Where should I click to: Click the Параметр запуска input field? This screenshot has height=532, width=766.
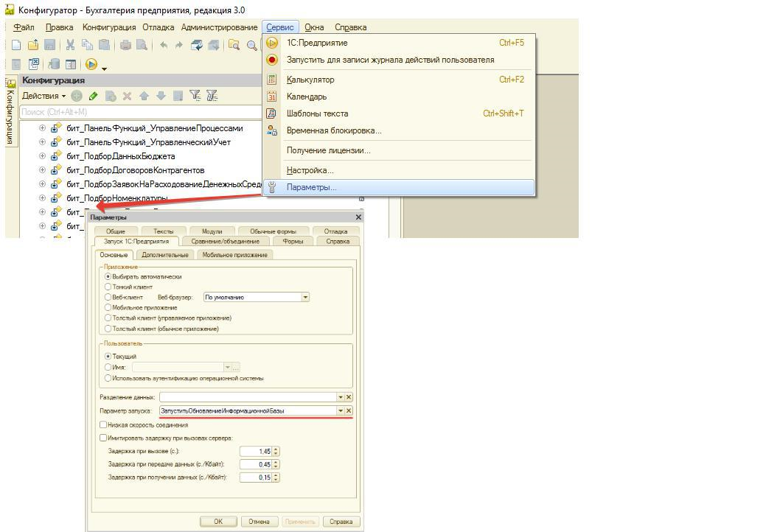tap(247, 410)
